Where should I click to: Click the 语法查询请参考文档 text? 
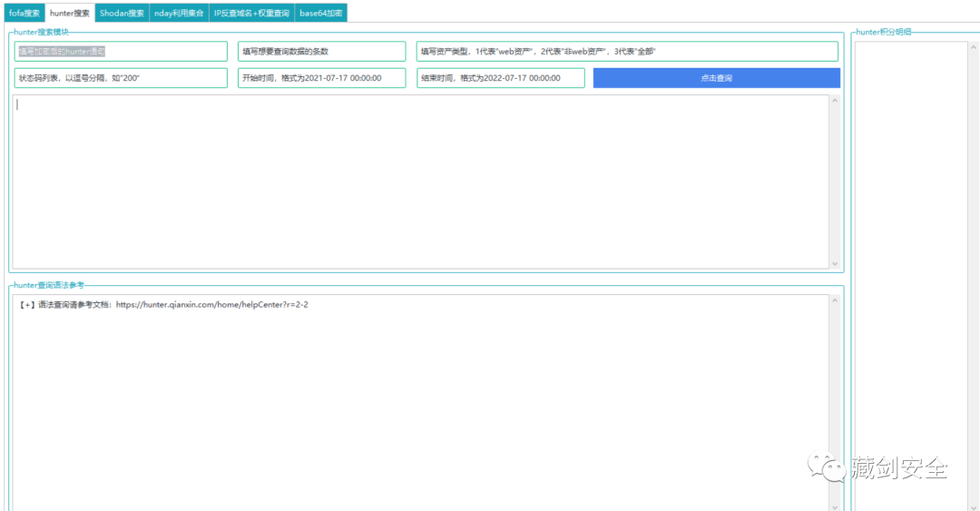click(x=74, y=305)
